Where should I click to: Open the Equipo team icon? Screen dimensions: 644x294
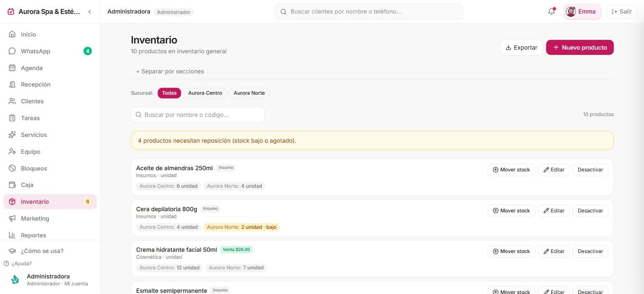pyautogui.click(x=12, y=152)
